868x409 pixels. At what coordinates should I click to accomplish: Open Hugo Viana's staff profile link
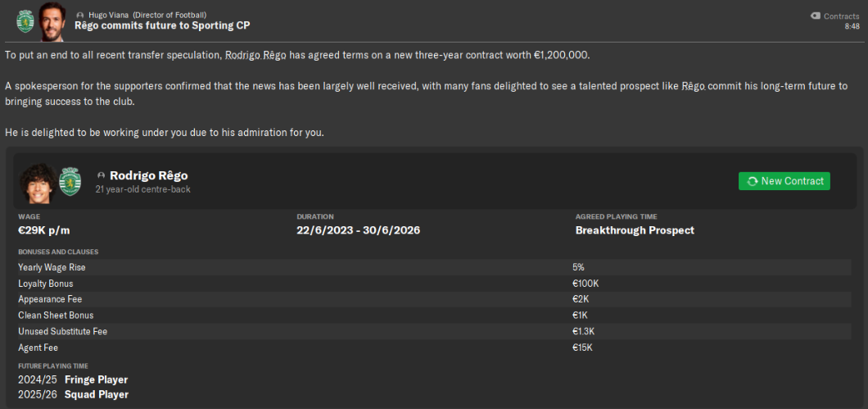pyautogui.click(x=108, y=16)
